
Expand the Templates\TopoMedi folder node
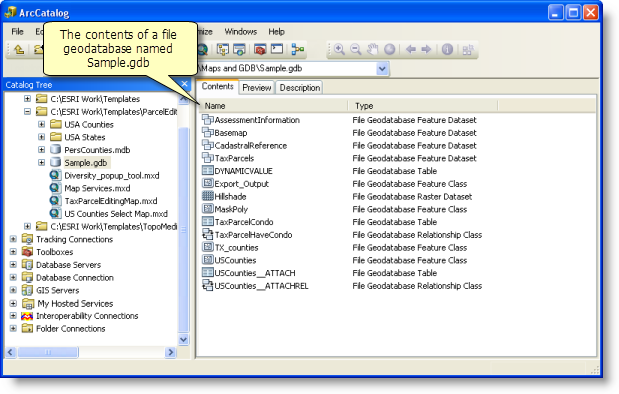point(27,226)
